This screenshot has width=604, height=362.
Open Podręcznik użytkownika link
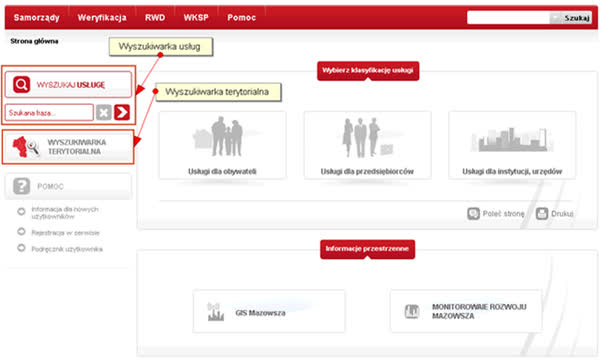[x=67, y=249]
